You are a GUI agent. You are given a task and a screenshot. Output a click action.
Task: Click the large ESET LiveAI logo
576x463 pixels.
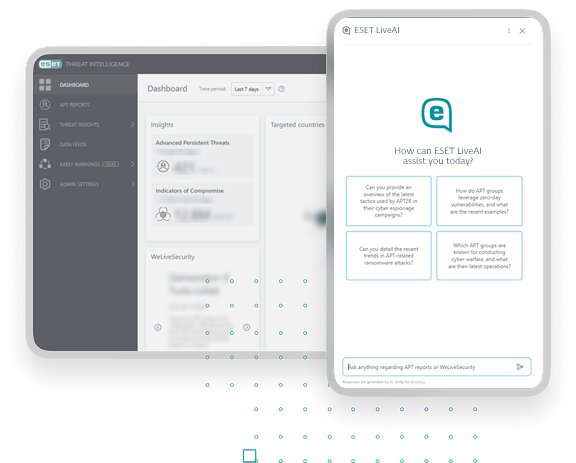tap(437, 115)
